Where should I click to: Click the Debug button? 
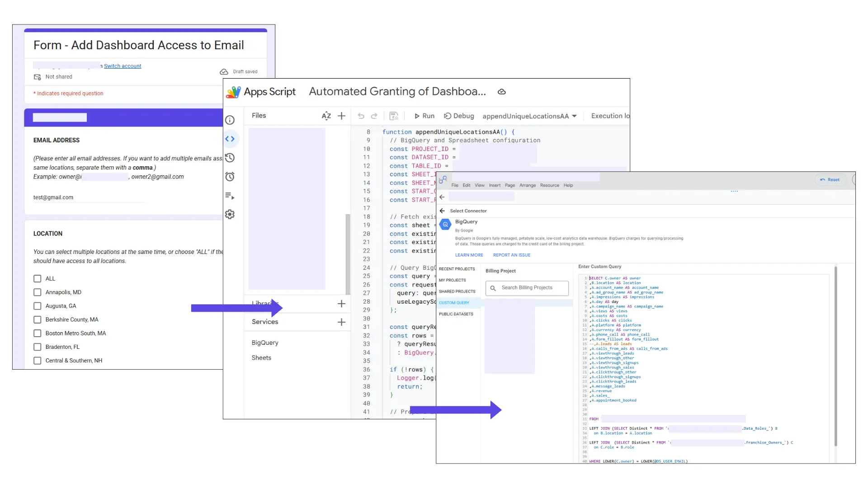click(459, 116)
